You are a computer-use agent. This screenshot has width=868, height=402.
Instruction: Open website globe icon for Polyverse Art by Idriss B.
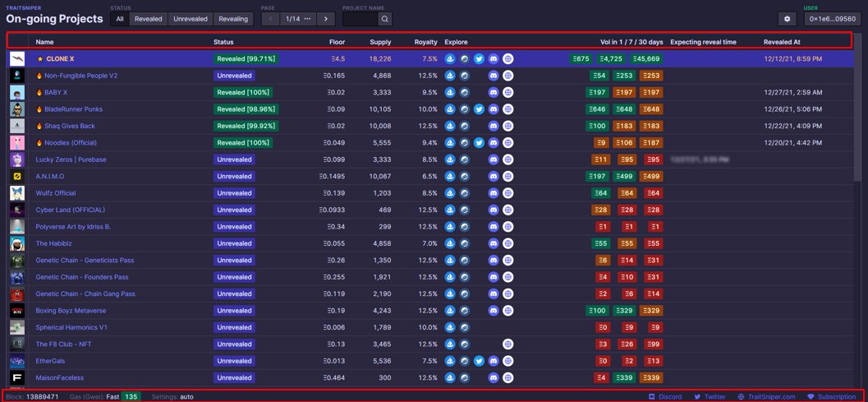point(507,227)
